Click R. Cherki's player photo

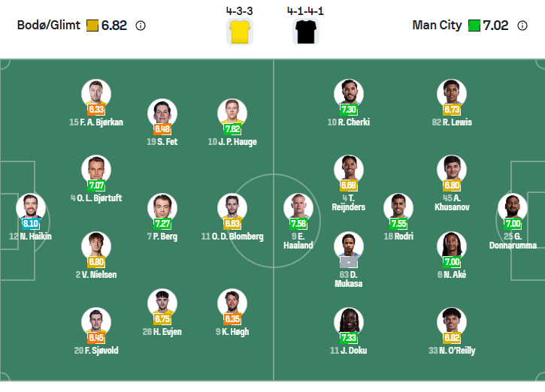coord(349,94)
